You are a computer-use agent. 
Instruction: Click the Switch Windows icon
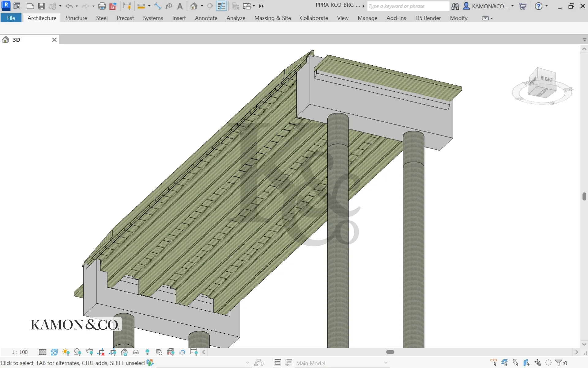pyautogui.click(x=247, y=6)
